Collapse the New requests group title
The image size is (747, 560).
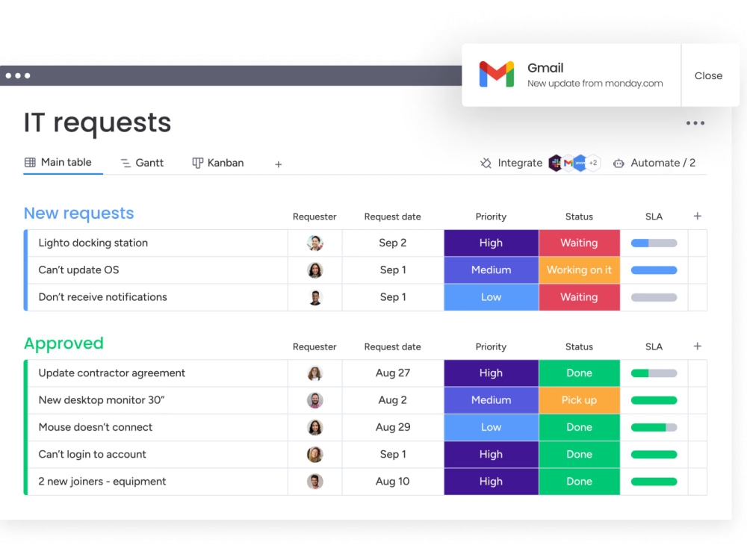pyautogui.click(x=79, y=213)
